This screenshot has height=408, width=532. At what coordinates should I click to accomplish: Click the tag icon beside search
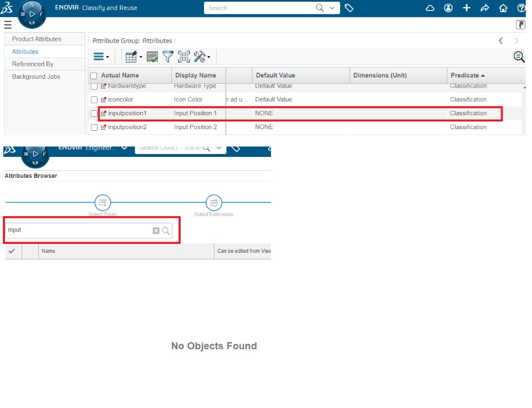349,8
